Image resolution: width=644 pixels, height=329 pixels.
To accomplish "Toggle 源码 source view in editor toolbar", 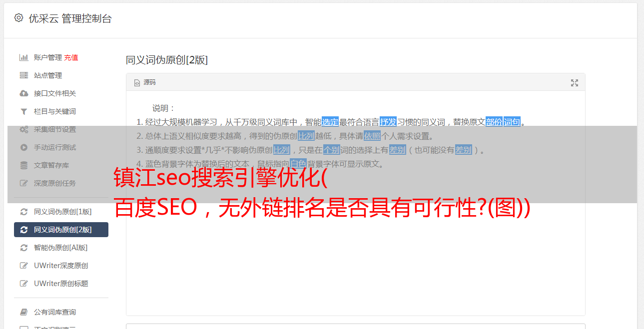I will click(x=145, y=82).
